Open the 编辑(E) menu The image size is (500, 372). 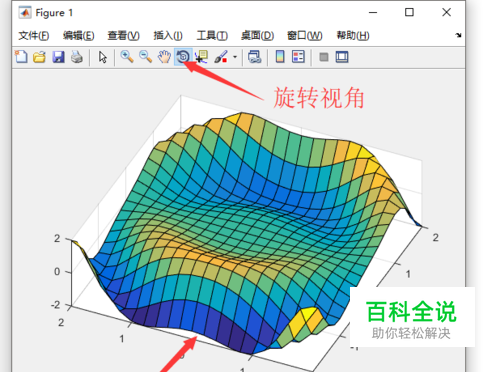(79, 35)
